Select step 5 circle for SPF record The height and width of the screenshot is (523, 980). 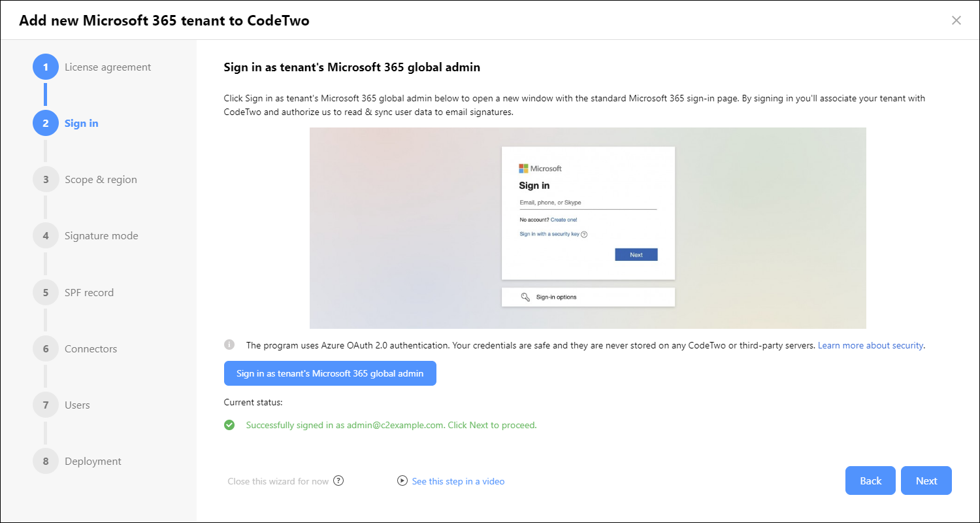click(x=46, y=292)
